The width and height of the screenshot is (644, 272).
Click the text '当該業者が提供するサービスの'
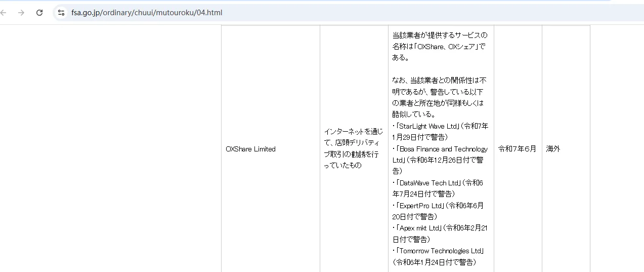440,35
